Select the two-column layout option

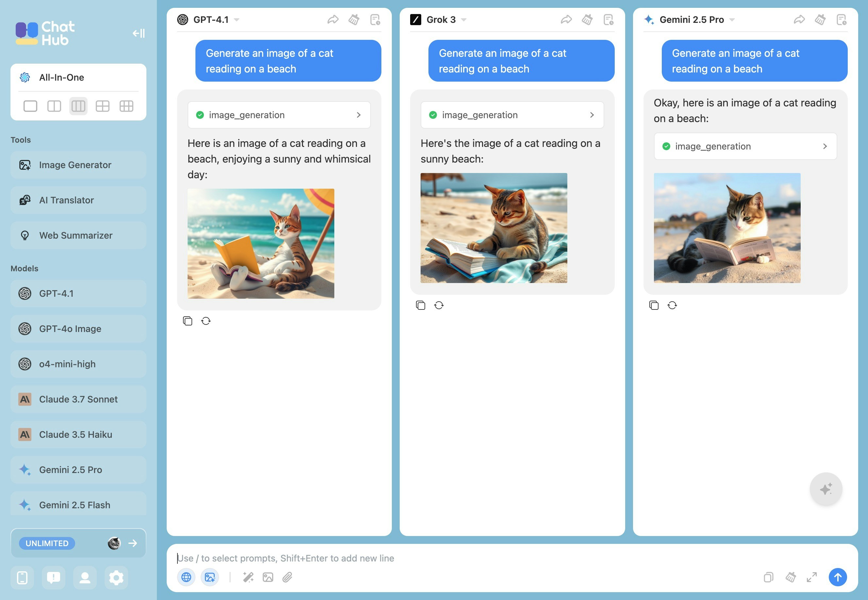point(54,106)
